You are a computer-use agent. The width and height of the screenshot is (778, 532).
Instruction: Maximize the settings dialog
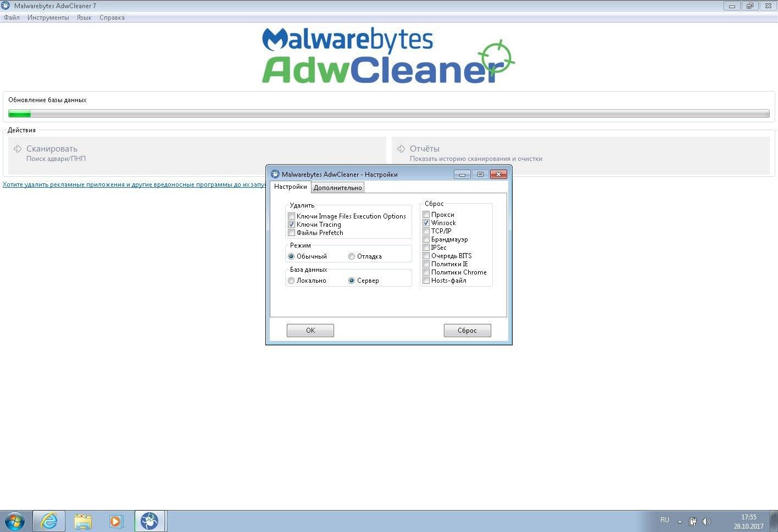tap(480, 175)
